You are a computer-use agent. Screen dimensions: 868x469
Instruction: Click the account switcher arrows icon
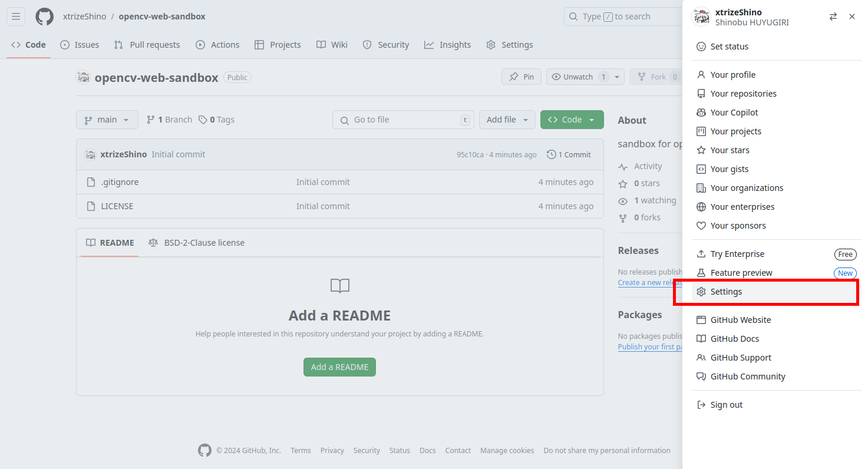833,16
